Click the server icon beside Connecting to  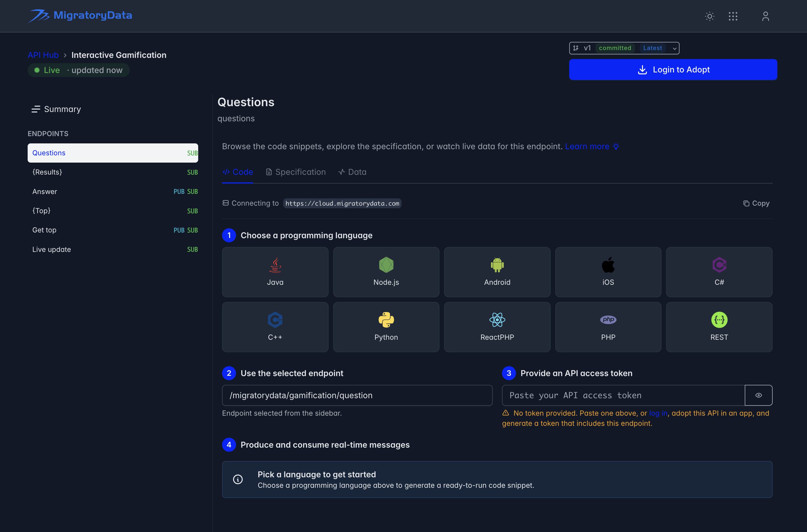coord(225,203)
